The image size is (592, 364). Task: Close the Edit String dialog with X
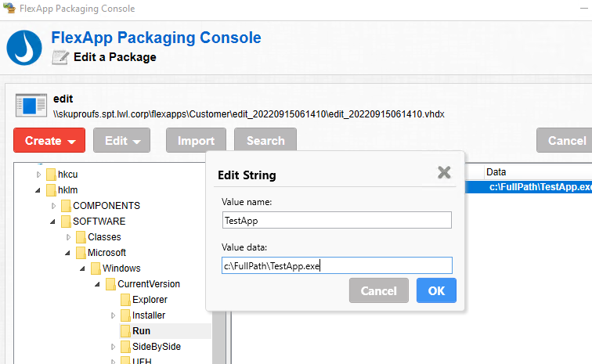click(x=444, y=172)
